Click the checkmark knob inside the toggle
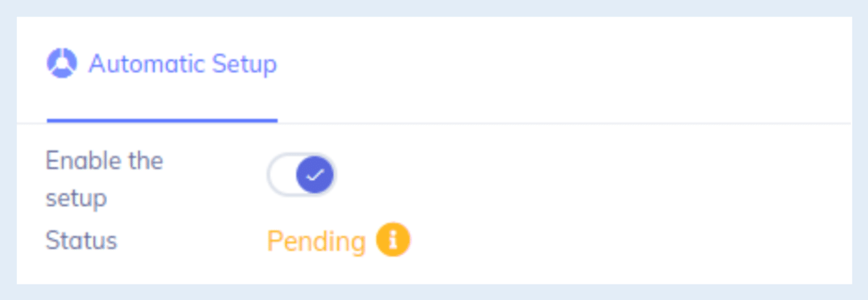 pos(315,175)
